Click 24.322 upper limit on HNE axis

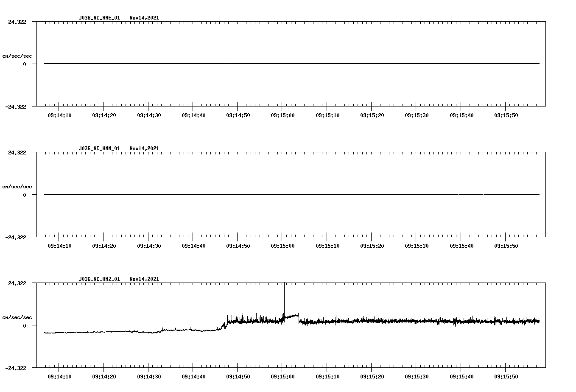click(x=17, y=22)
